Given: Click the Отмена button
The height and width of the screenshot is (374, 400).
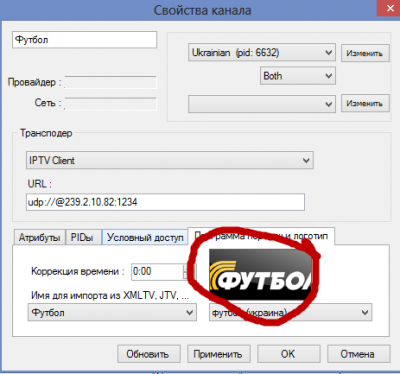Looking at the screenshot, I should coord(358,354).
